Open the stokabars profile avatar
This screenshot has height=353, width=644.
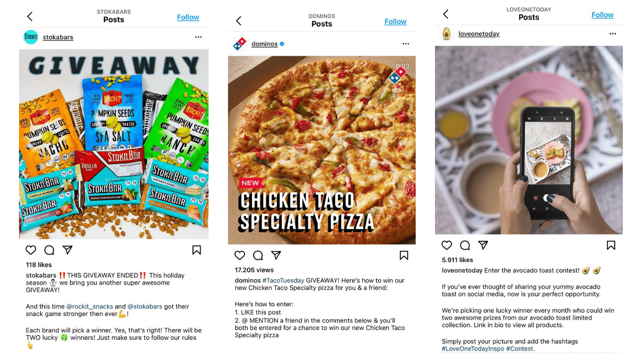pyautogui.click(x=30, y=37)
